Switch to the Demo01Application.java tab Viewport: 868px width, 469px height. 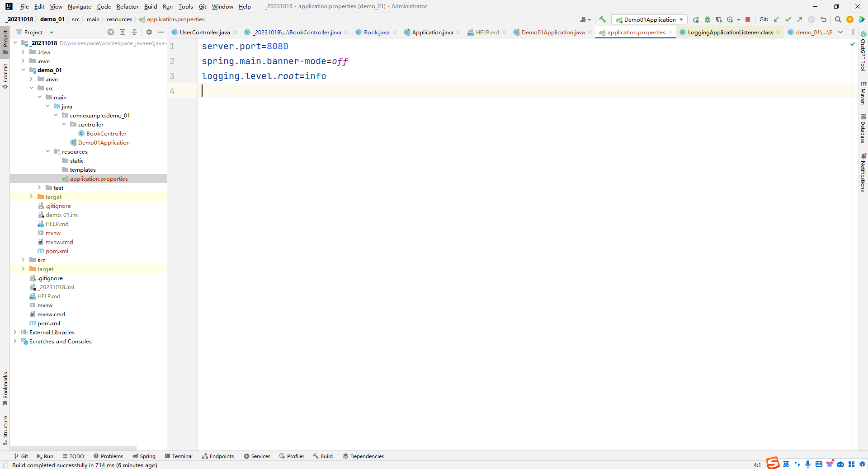552,32
